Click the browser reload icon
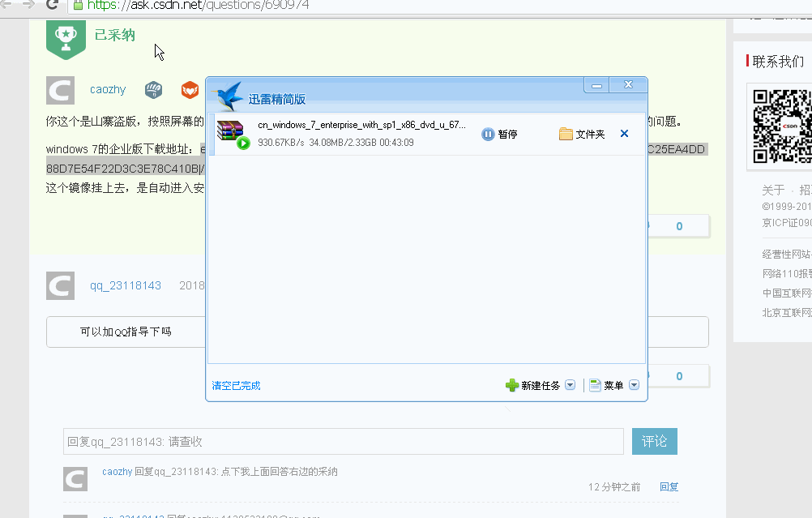Screen dimensions: 812x518 (x=52, y=5)
